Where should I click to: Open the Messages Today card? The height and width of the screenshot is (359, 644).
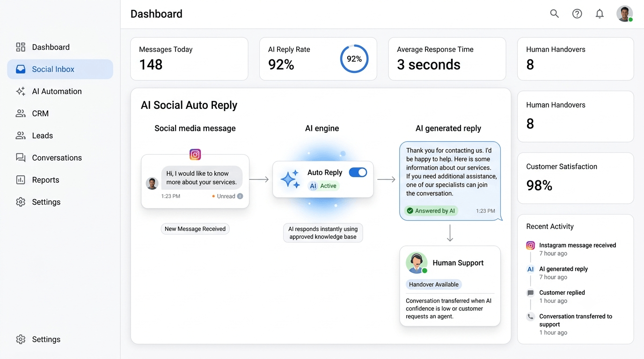click(189, 59)
